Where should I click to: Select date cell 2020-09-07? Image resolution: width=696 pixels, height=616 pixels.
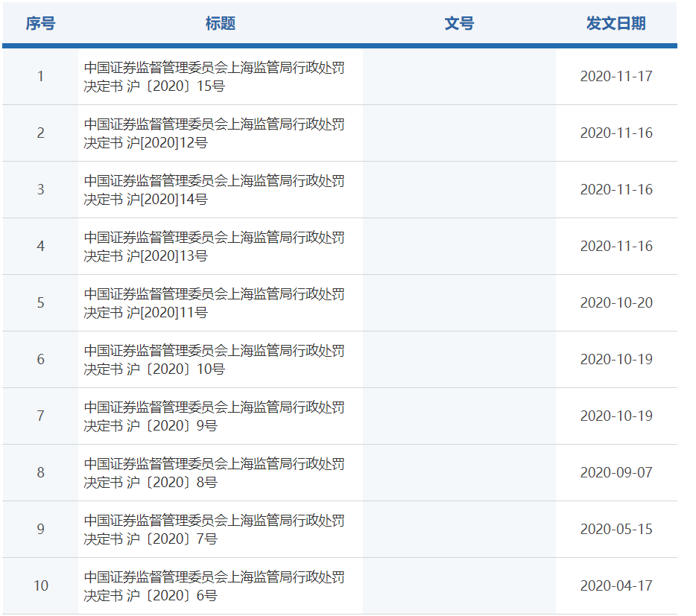[616, 472]
